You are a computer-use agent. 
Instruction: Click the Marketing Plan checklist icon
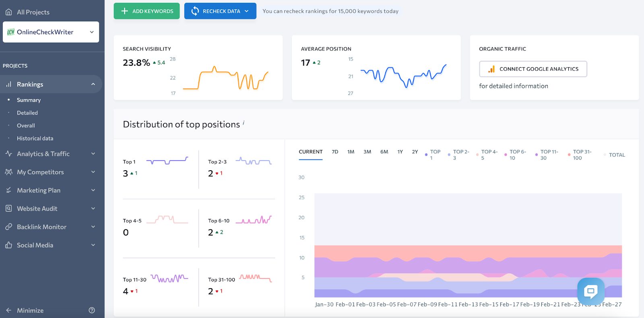8,190
